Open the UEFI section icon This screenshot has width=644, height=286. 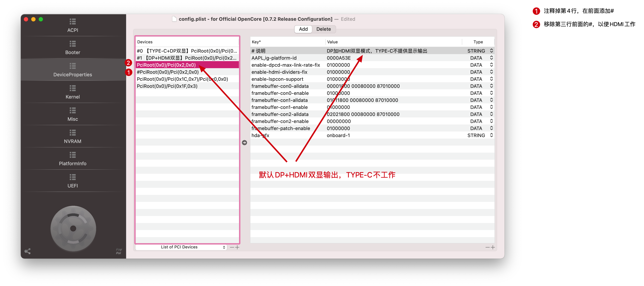(73, 177)
